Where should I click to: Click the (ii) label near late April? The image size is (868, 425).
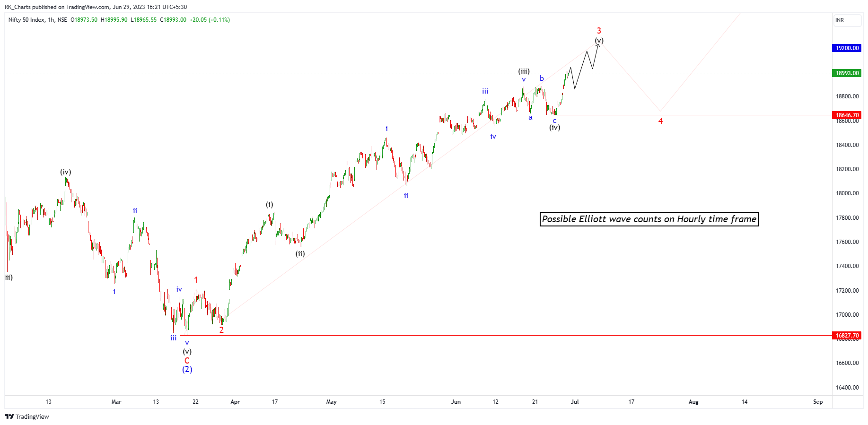click(x=300, y=254)
